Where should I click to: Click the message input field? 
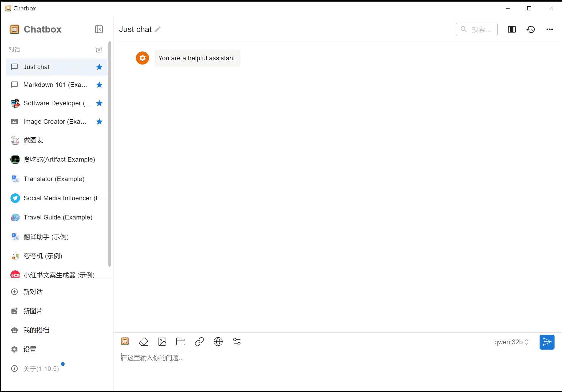294,358
